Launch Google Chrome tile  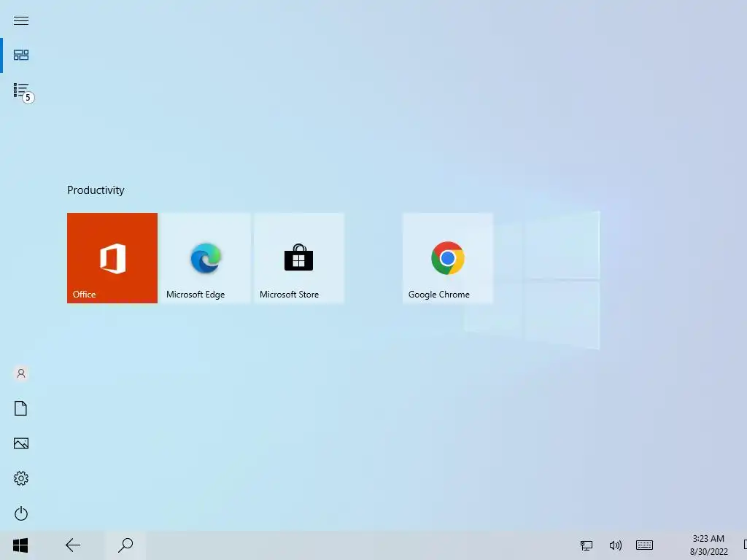448,257
